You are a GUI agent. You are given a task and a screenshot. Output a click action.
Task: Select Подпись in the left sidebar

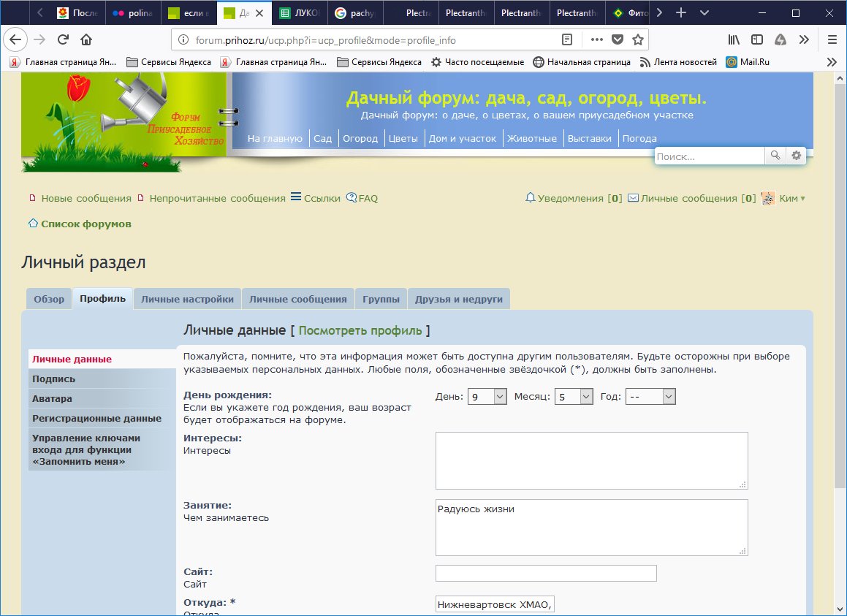coord(54,379)
